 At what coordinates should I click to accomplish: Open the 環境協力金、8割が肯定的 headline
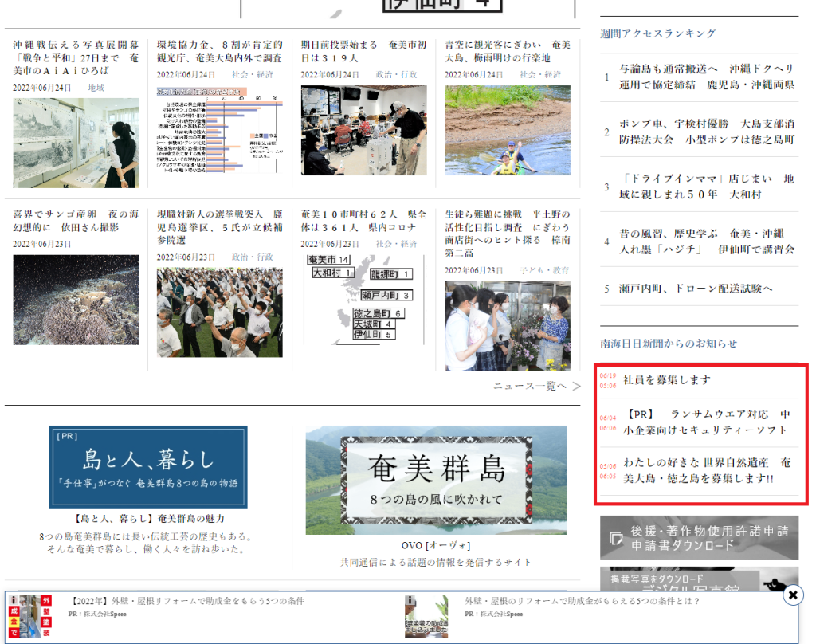point(220,51)
